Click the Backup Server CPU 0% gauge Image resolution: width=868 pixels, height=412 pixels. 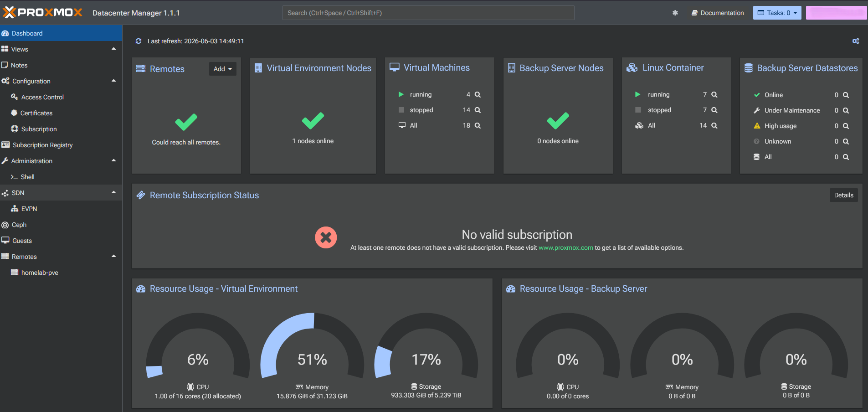point(568,346)
